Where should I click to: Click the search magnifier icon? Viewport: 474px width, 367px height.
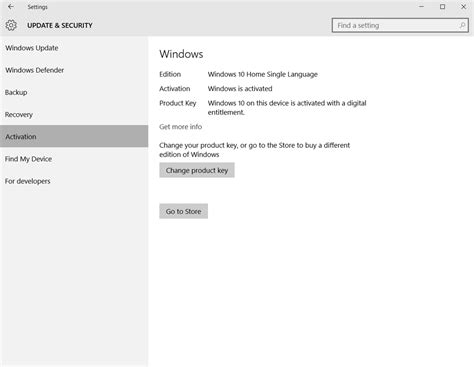(462, 25)
